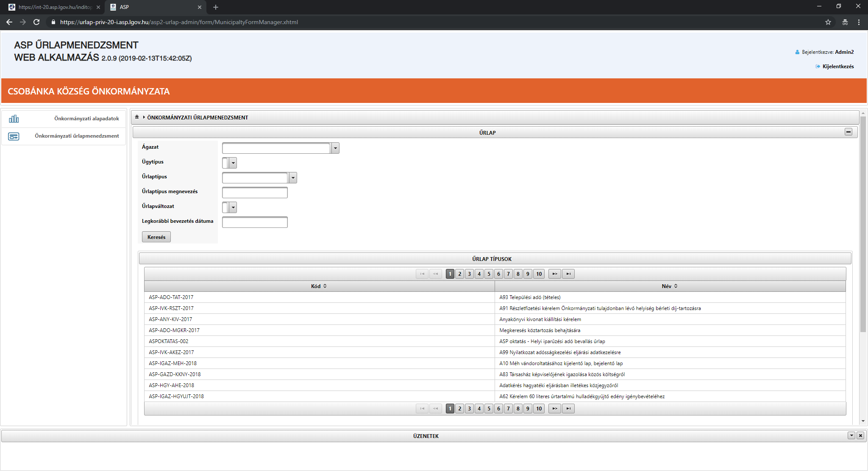Open the Űrlaptípus dropdown arrow
The height and width of the screenshot is (471, 868).
pyautogui.click(x=293, y=177)
